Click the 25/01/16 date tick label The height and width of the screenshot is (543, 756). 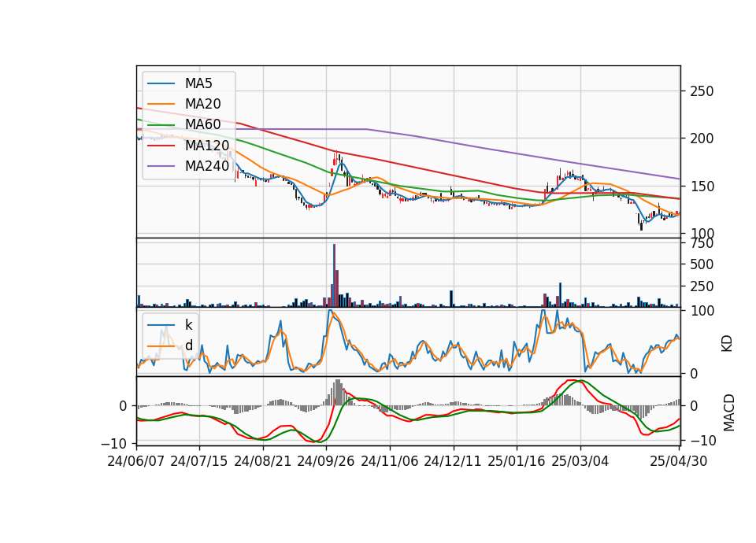(517, 461)
